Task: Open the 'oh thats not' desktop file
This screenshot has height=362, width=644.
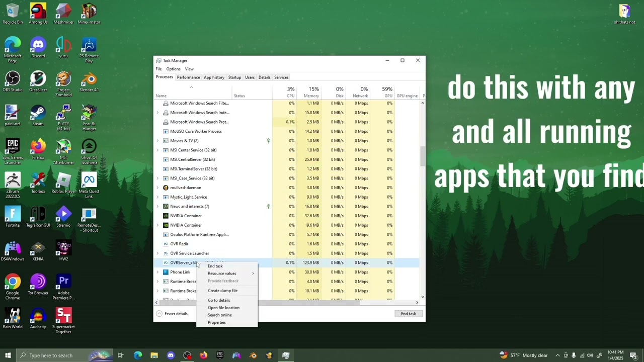Action: click(x=624, y=14)
